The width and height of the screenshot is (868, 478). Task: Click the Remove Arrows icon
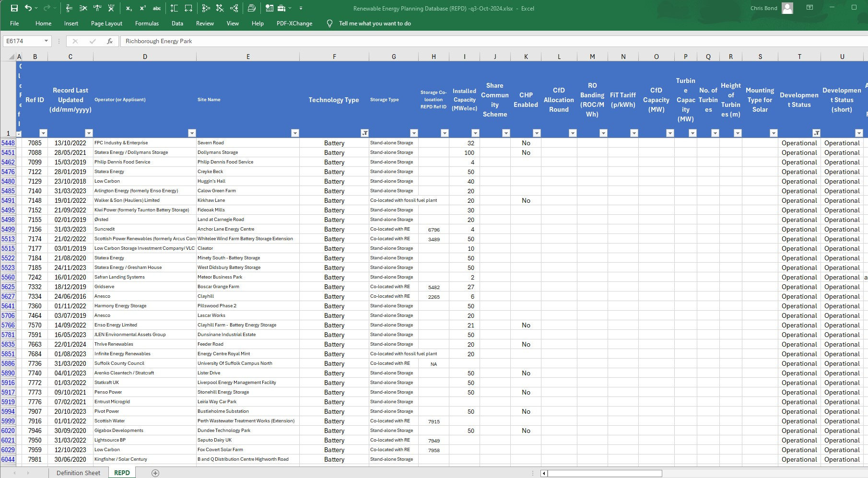220,8
